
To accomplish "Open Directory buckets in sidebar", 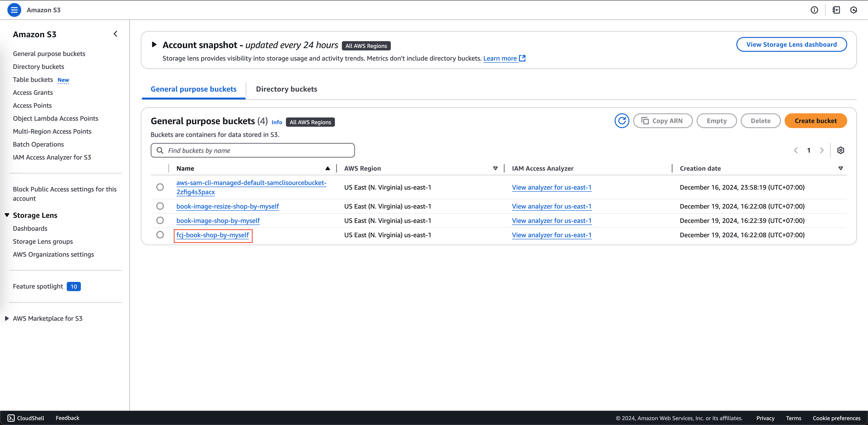I will [38, 67].
